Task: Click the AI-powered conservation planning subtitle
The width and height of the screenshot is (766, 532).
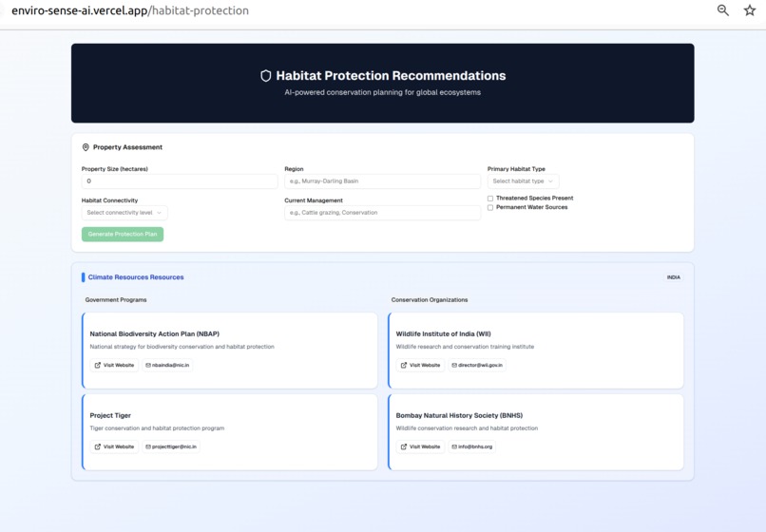Action: [382, 92]
